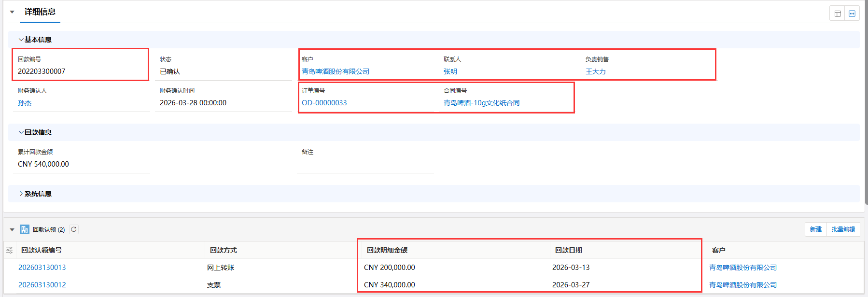868x297 pixels.
Task: Click the width expand arrows icon
Action: (852, 14)
